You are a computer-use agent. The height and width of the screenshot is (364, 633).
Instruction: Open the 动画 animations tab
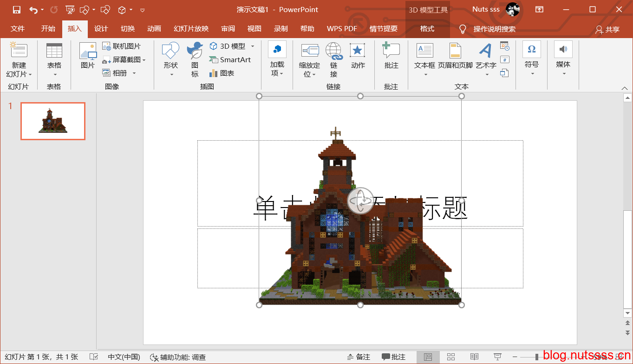coord(154,29)
